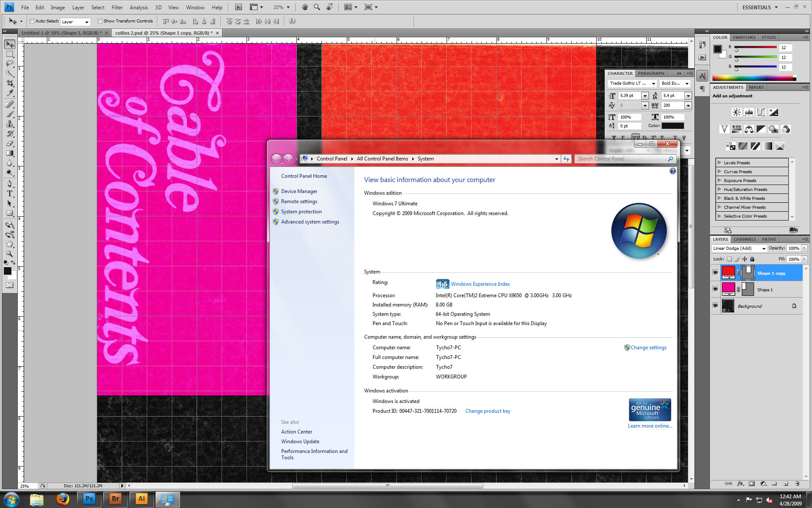
Task: Open the Linear Dodge blend mode dropdown
Action: point(739,248)
